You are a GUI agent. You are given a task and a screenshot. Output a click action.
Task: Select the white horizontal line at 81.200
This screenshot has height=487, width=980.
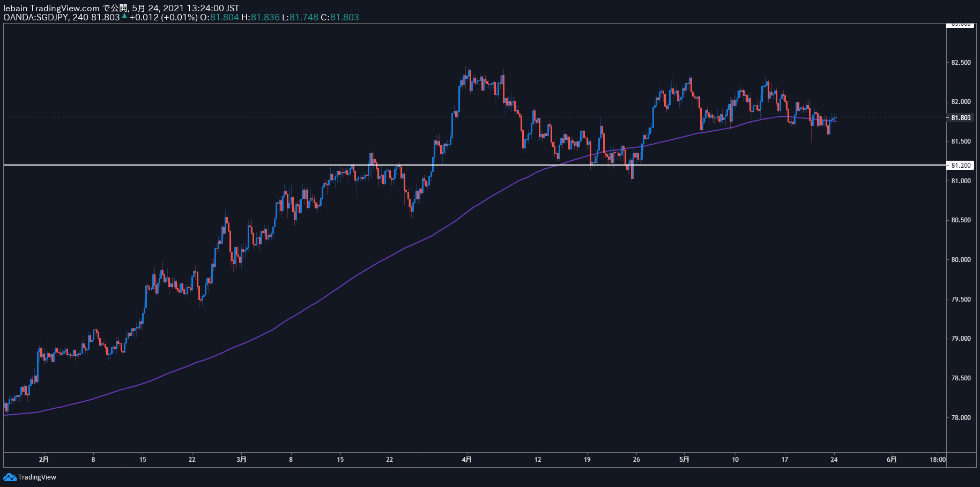474,165
